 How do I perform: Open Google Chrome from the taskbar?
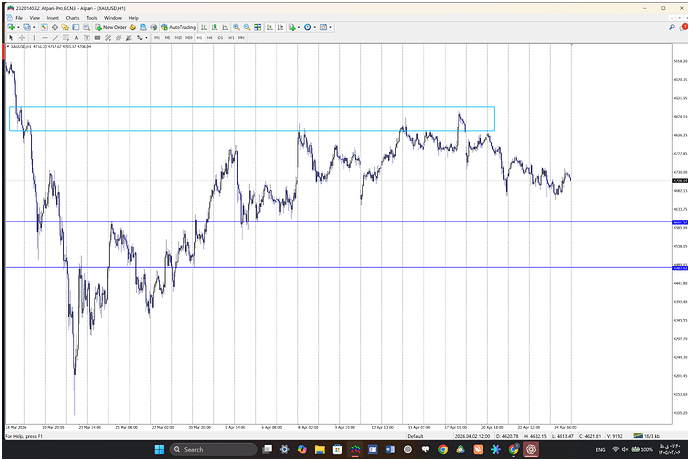tap(443, 449)
